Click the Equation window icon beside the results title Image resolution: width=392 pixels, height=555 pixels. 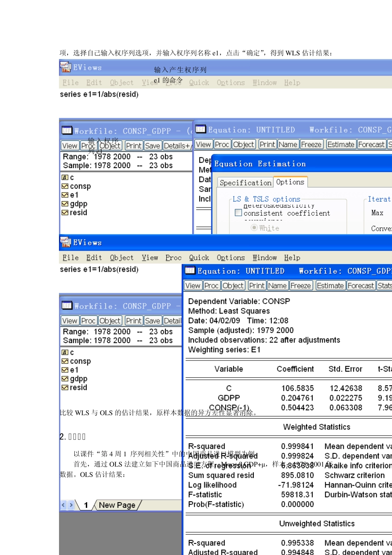(190, 271)
